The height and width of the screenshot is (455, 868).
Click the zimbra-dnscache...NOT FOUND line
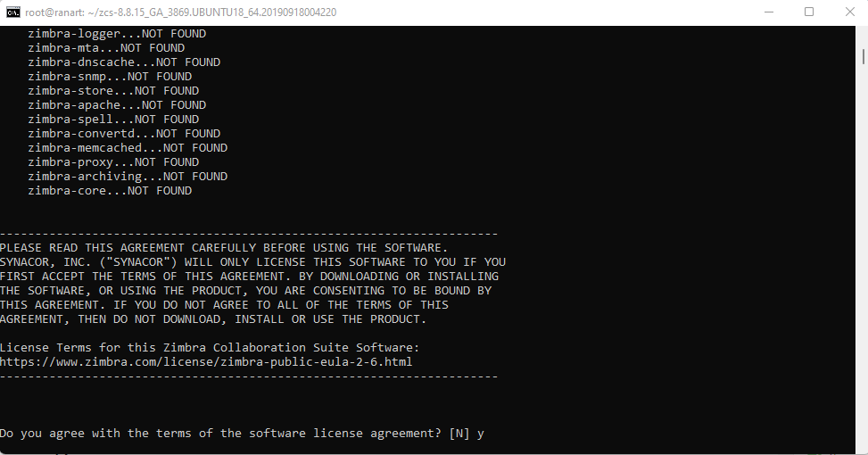click(x=124, y=62)
